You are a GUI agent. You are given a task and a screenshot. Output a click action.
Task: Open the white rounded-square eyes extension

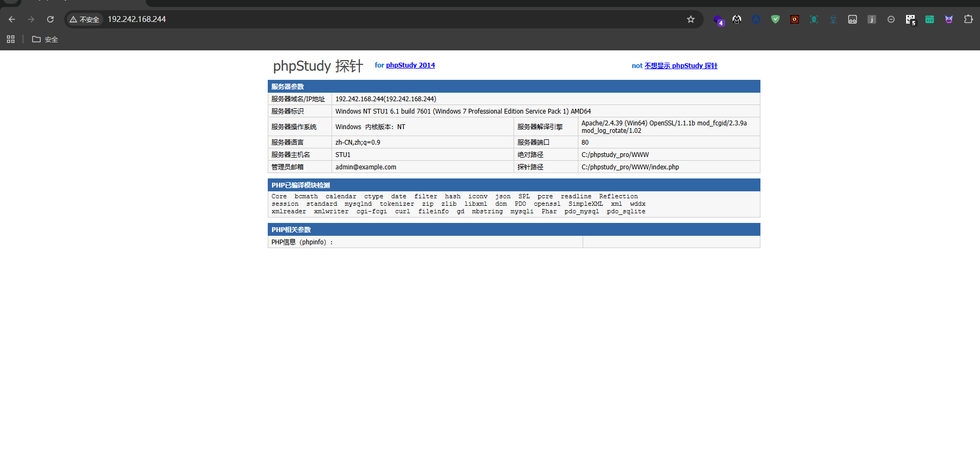853,19
